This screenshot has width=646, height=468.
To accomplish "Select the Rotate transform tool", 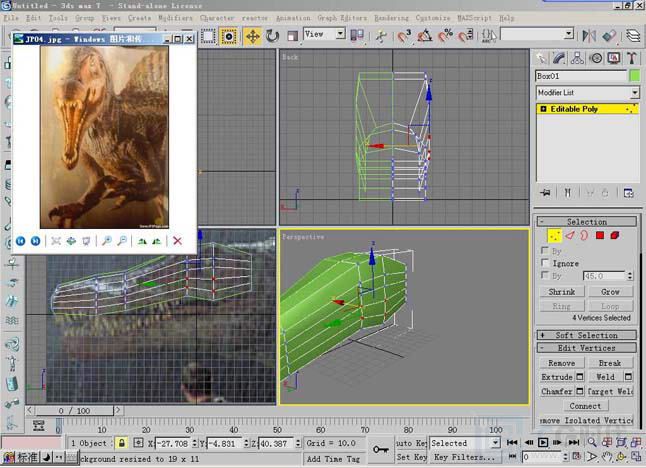I will click(x=272, y=36).
